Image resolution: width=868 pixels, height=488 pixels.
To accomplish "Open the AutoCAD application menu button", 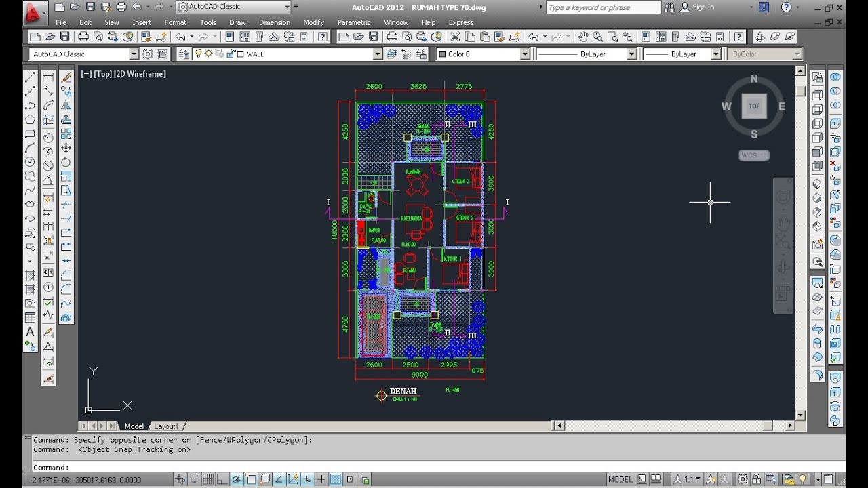I will (35, 12).
